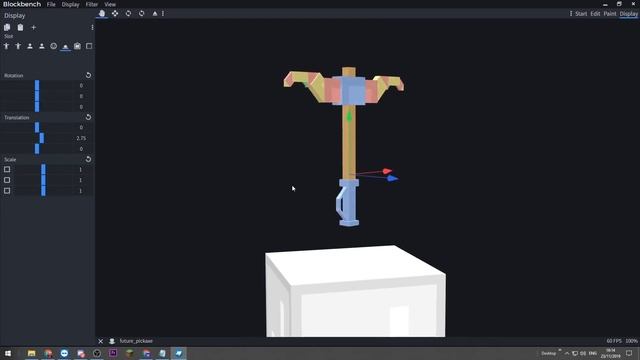Click the green Y-axis gizmo arrow

(x=349, y=116)
